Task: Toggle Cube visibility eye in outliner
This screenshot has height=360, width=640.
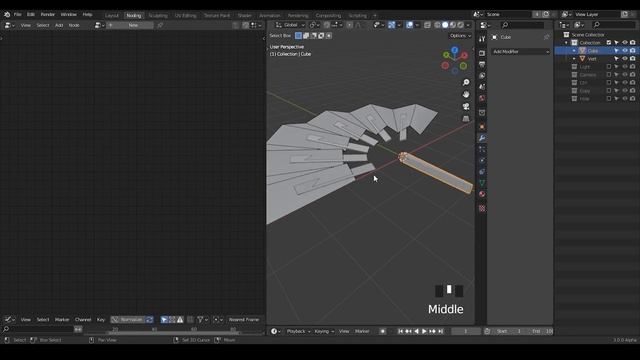Action: pos(624,51)
